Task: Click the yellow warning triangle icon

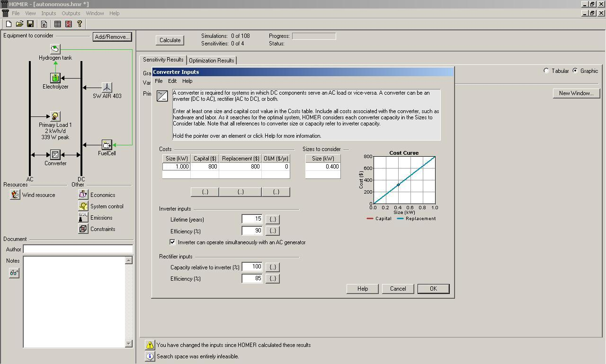Action: pyautogui.click(x=150, y=345)
